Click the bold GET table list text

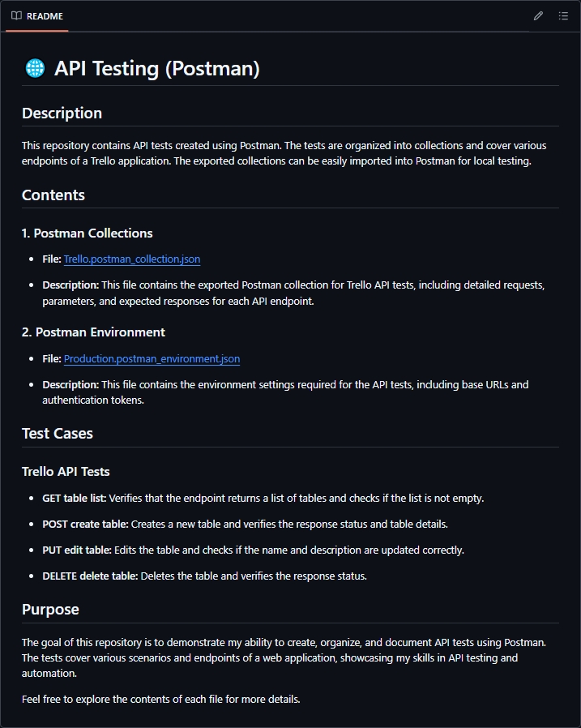[75, 498]
